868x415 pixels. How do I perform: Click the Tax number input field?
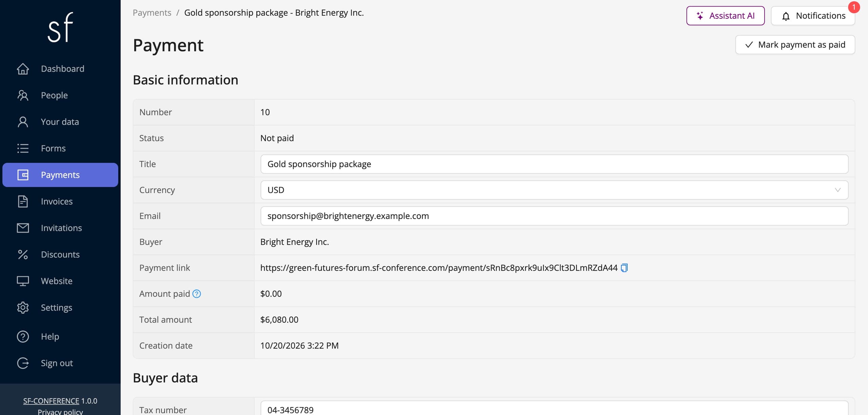[x=554, y=409]
